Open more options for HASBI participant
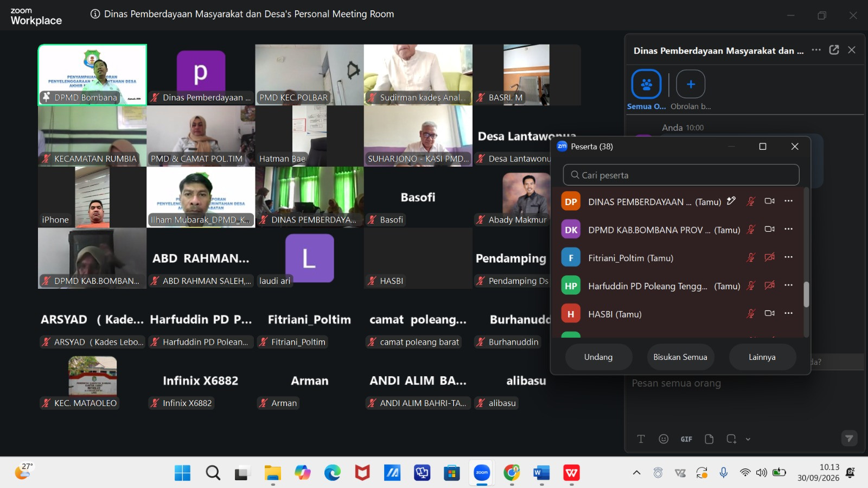 click(788, 313)
